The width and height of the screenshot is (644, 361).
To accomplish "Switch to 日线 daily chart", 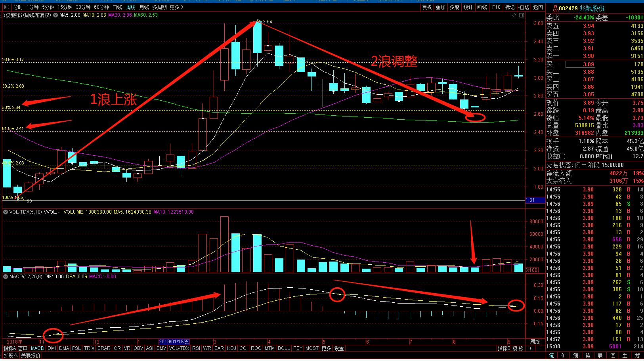I will tap(117, 7).
